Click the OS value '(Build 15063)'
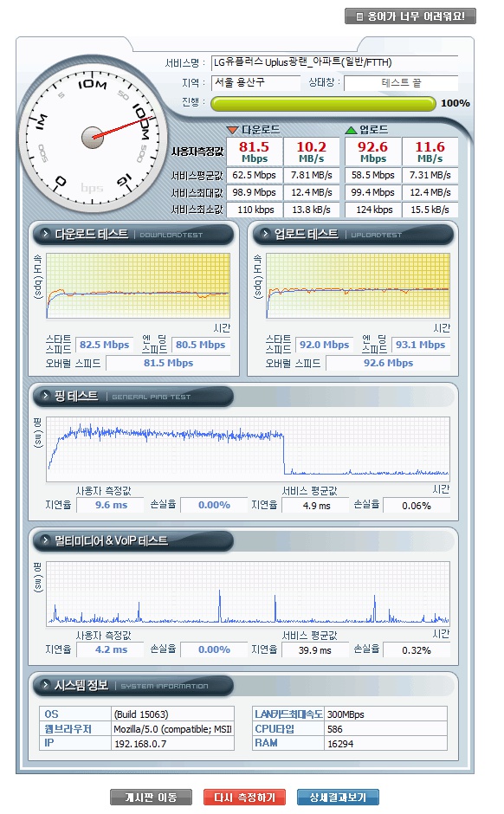Viewport: 504px width, 814px height. pyautogui.click(x=173, y=714)
